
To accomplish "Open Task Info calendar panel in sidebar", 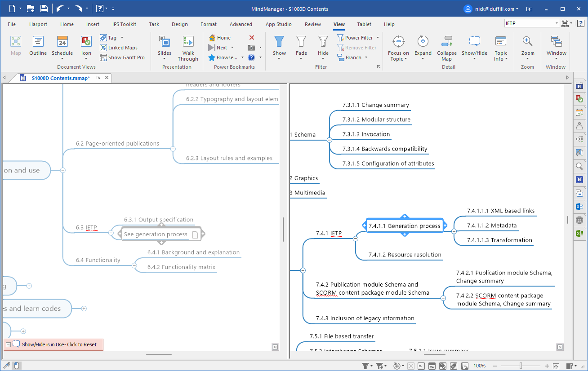I will pyautogui.click(x=579, y=112).
